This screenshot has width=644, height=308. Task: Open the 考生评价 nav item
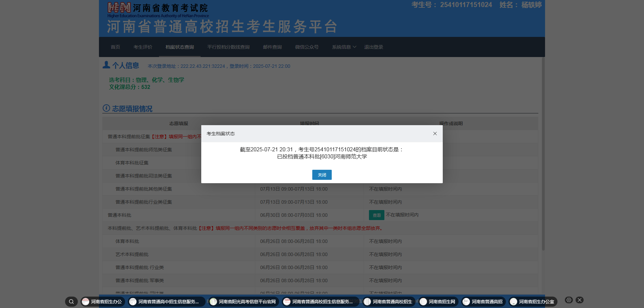tap(143, 47)
